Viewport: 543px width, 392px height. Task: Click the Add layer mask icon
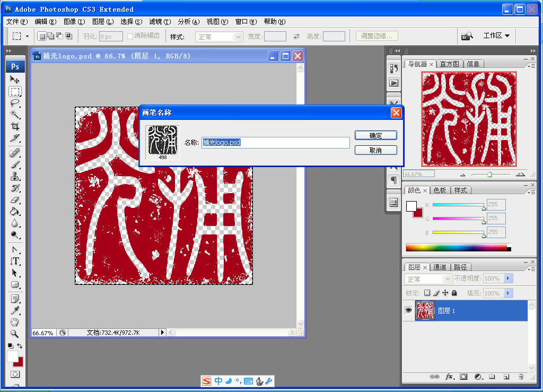[x=463, y=377]
